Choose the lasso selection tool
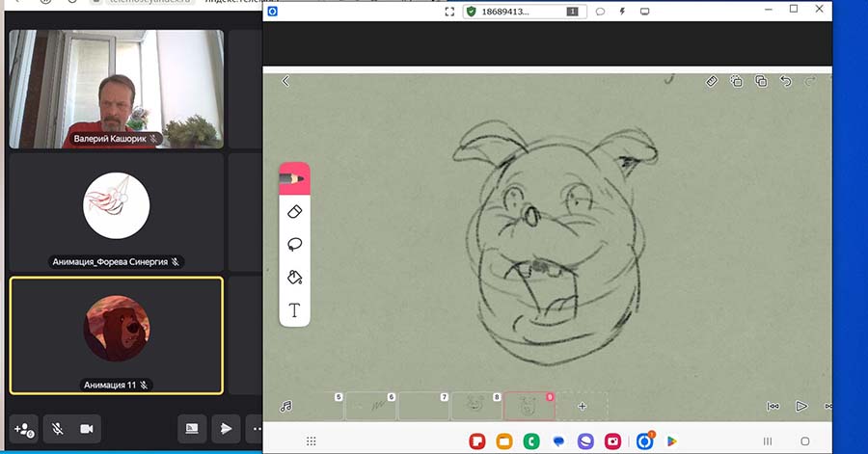This screenshot has height=454, width=868. pos(294,245)
